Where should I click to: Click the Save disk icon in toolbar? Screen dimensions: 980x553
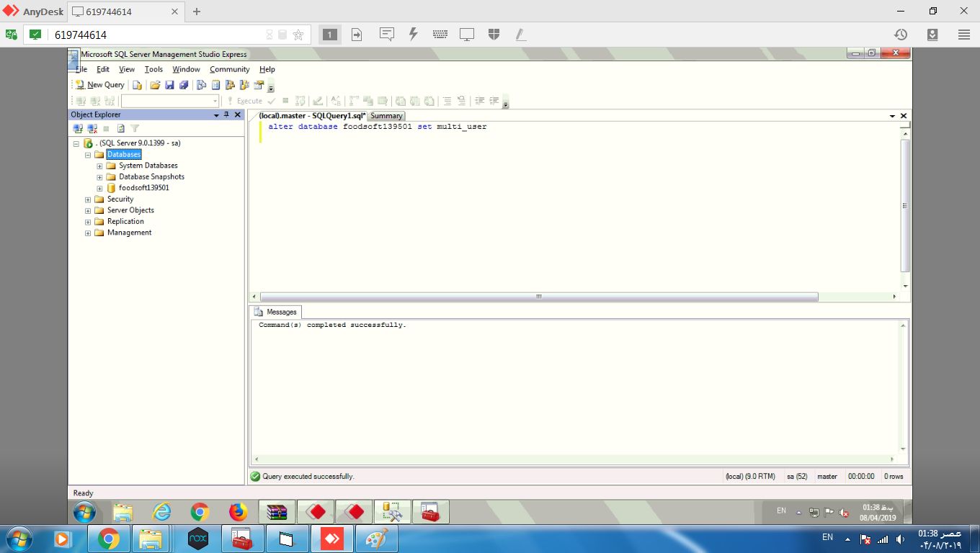pos(169,85)
